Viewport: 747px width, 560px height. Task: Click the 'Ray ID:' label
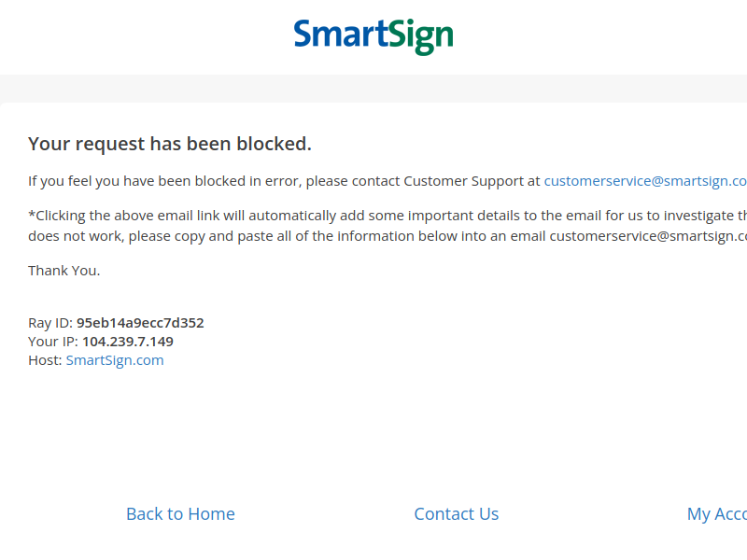50,323
